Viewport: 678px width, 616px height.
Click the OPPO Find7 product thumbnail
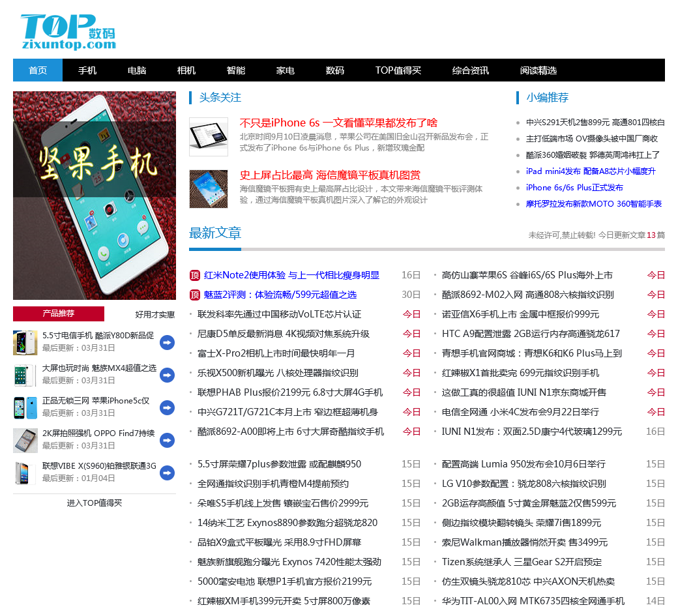pos(25,440)
